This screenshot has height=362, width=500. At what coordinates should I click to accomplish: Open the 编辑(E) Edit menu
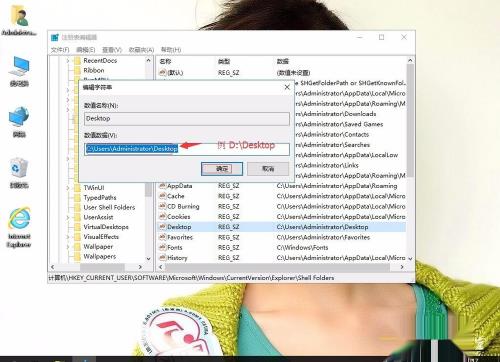86,50
